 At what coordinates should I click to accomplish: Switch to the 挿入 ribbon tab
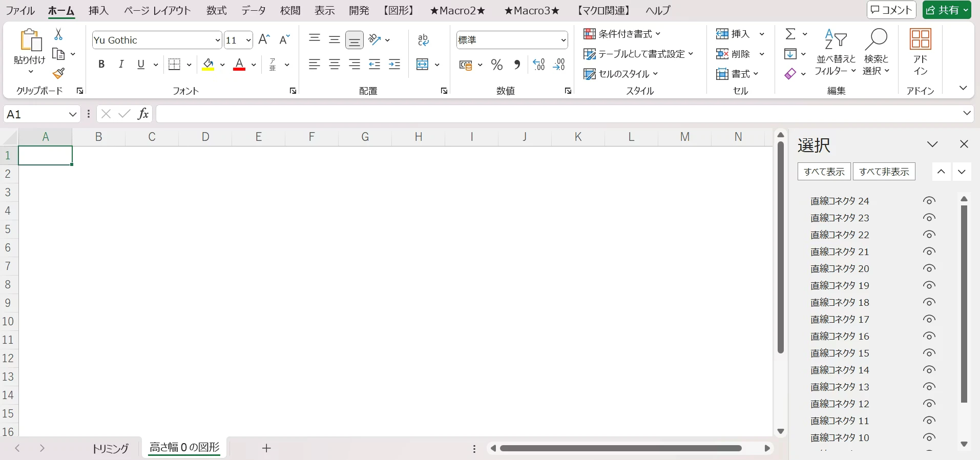(x=98, y=10)
